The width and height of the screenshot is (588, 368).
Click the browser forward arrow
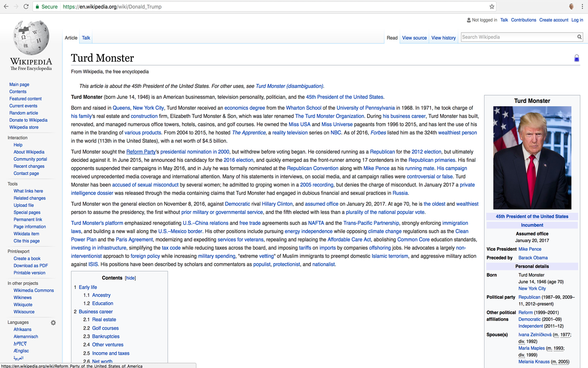[x=16, y=6]
